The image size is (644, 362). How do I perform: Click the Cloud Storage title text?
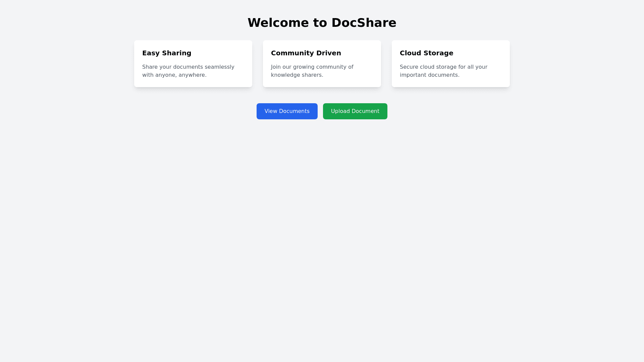point(426,53)
